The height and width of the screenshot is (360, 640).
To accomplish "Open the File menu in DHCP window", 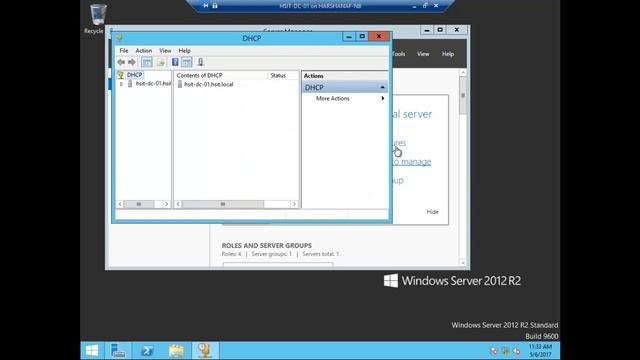I will click(124, 51).
